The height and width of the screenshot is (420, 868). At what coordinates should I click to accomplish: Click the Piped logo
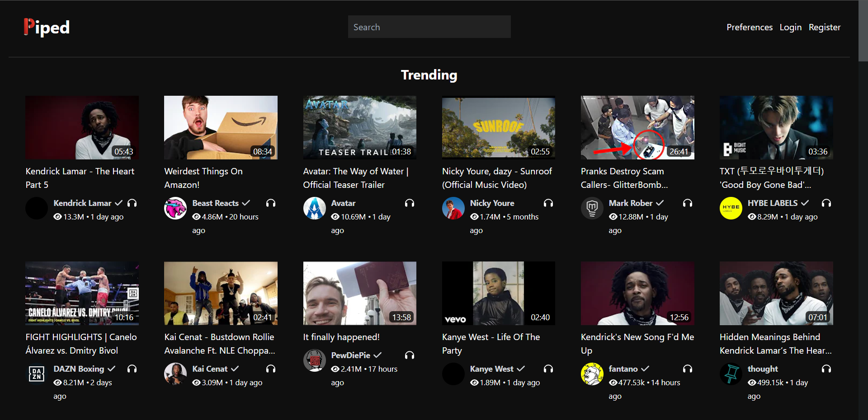point(47,27)
